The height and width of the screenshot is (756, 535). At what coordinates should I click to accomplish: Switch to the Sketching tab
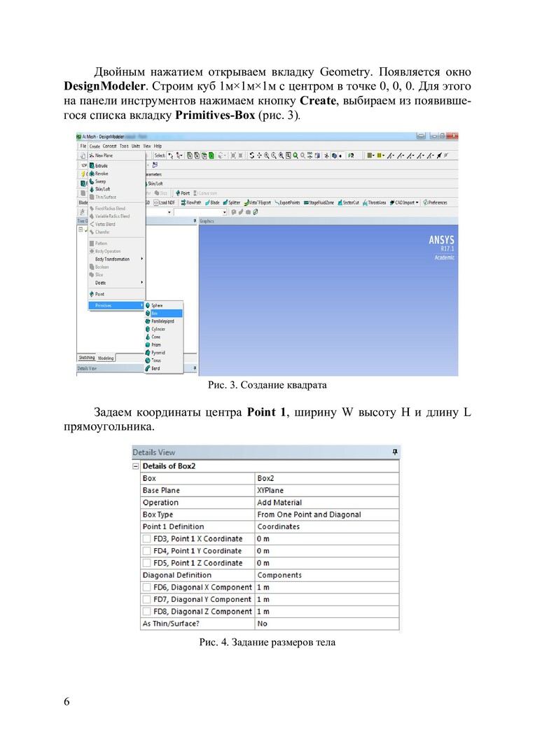coord(86,357)
